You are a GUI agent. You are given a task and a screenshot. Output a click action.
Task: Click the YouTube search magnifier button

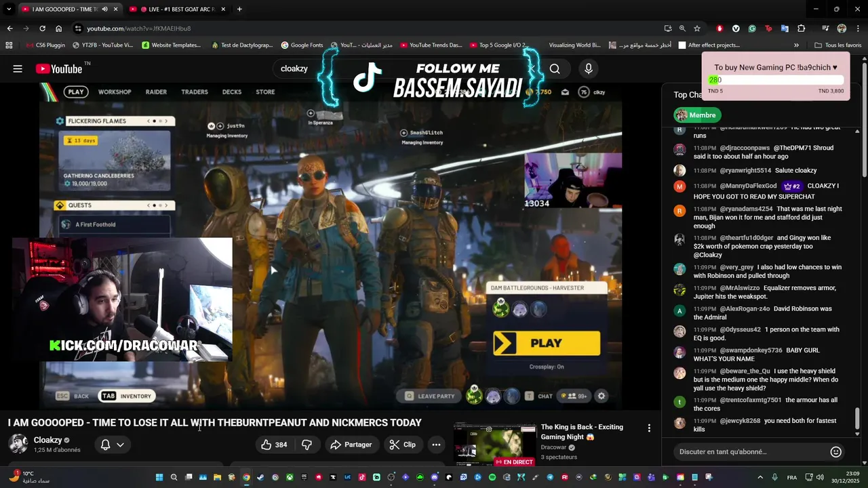point(555,68)
